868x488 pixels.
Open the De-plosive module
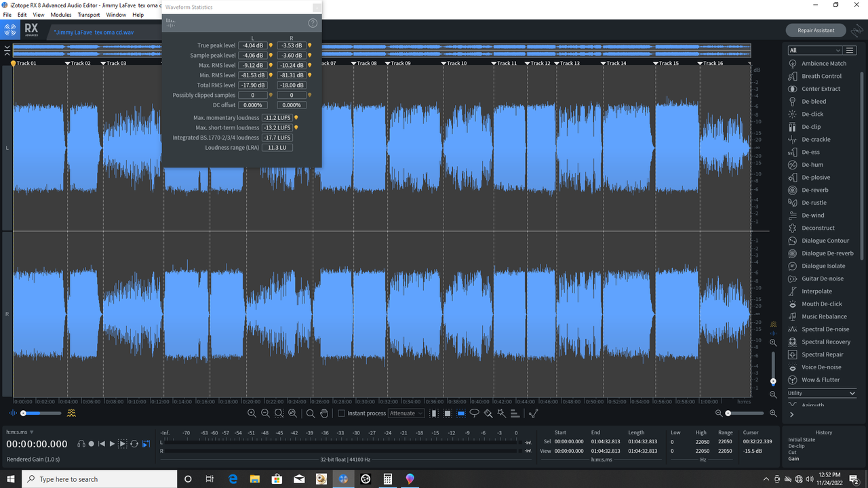click(x=809, y=177)
